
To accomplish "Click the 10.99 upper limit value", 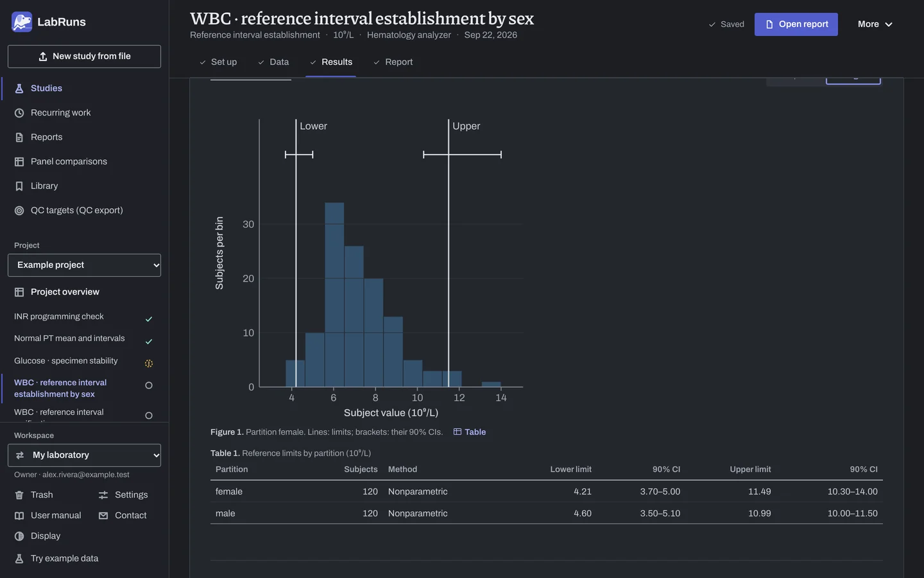I will click(x=760, y=513).
